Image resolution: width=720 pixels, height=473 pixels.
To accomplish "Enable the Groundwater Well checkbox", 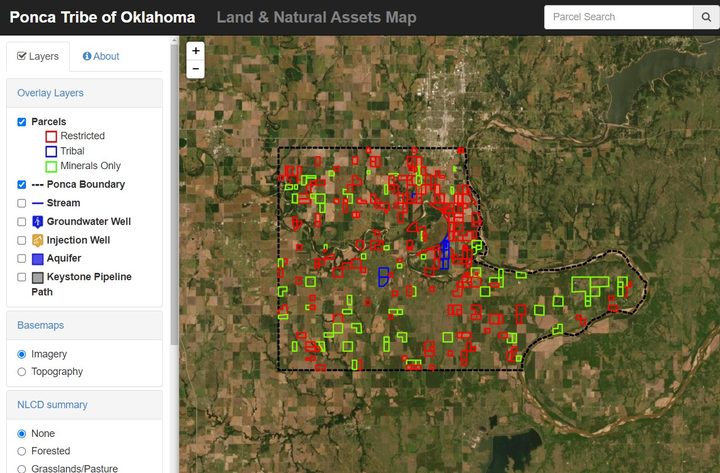I will (x=22, y=222).
